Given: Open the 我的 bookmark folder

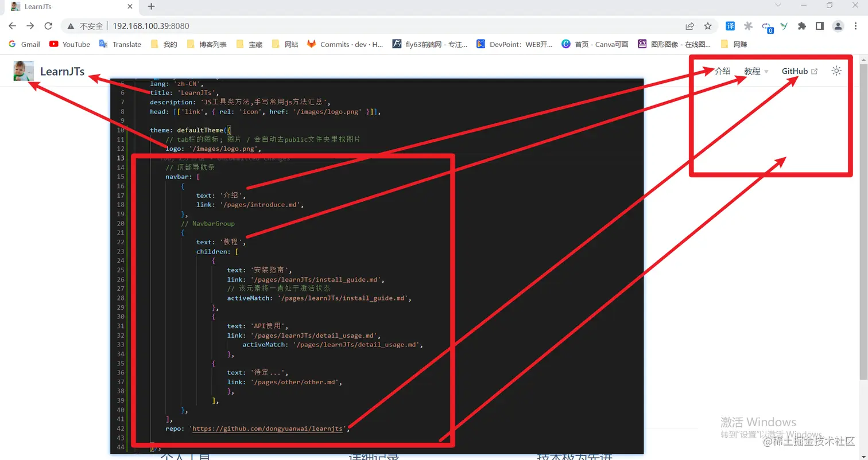Looking at the screenshot, I should click(x=164, y=44).
